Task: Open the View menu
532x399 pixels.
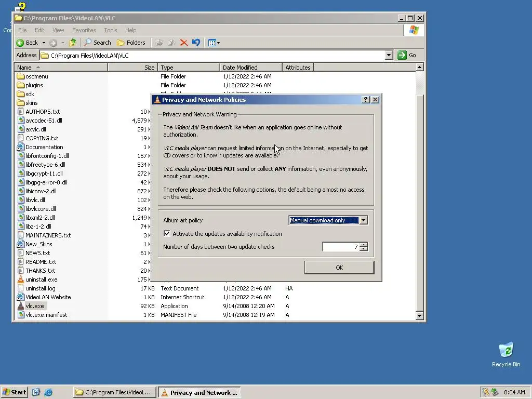Action: click(x=58, y=30)
